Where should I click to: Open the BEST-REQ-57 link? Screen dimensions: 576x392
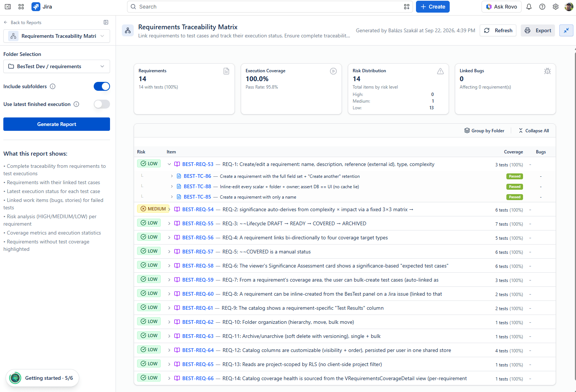[198, 252]
